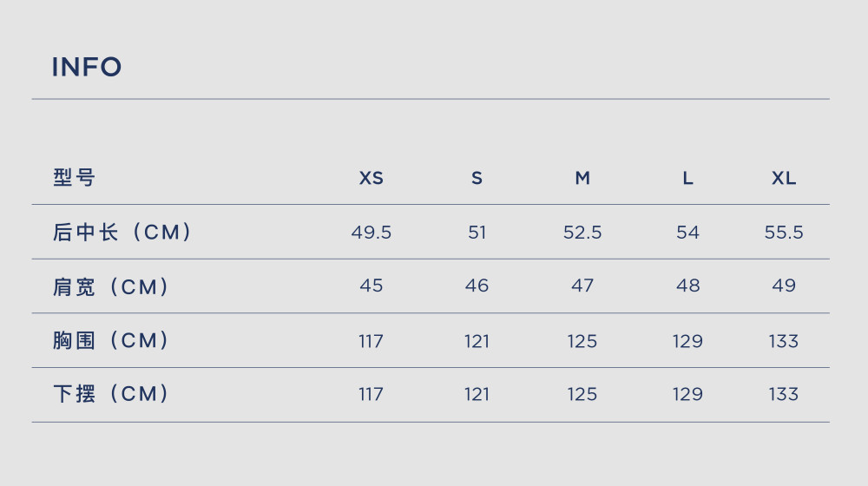Click the INFO heading
This screenshot has height=486, width=868.
(x=86, y=67)
